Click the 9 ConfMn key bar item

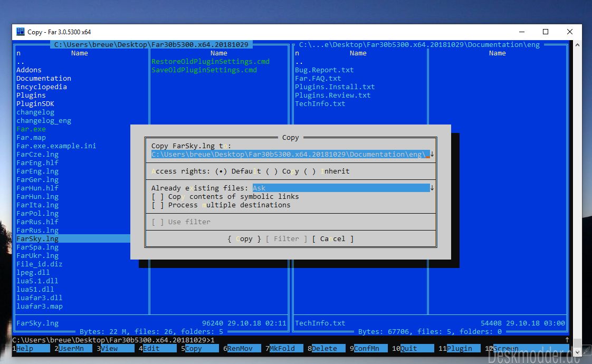click(x=369, y=349)
